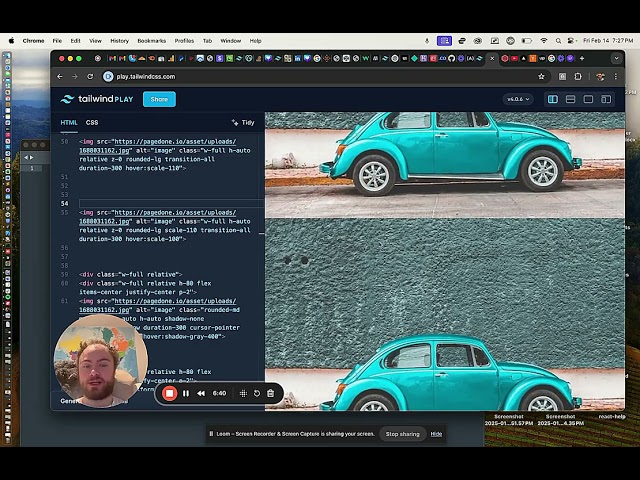Go back with the browser back arrow
The image size is (640, 480).
(x=60, y=76)
